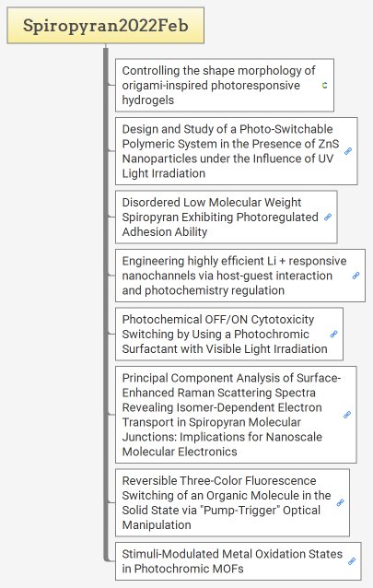Select Reversible Three-Color Fluorescence Switching node
The image size is (373, 588).
coord(232,502)
